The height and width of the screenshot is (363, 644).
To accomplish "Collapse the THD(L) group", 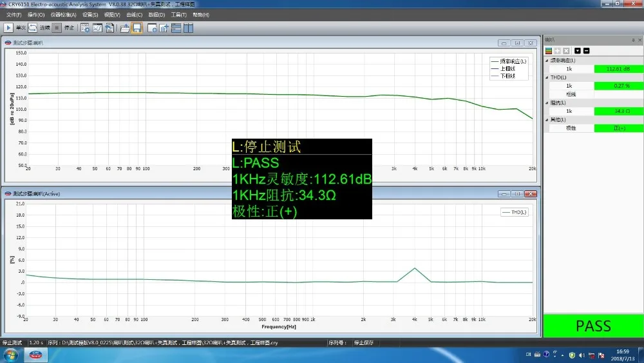I will pos(547,77).
